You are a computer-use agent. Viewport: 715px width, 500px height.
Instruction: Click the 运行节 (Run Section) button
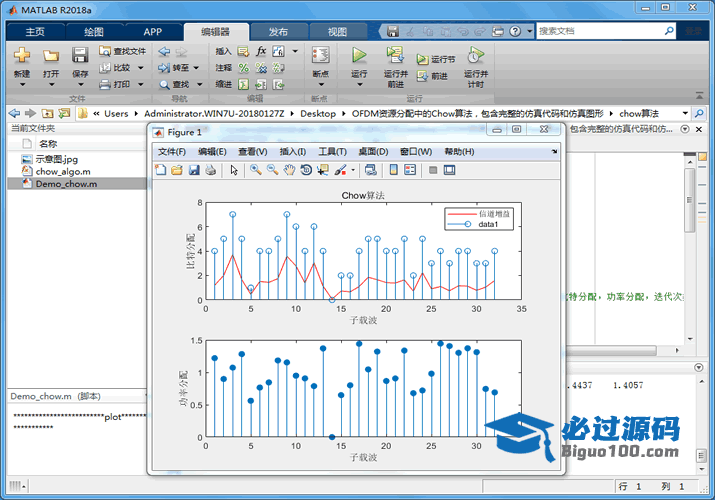[x=435, y=59]
